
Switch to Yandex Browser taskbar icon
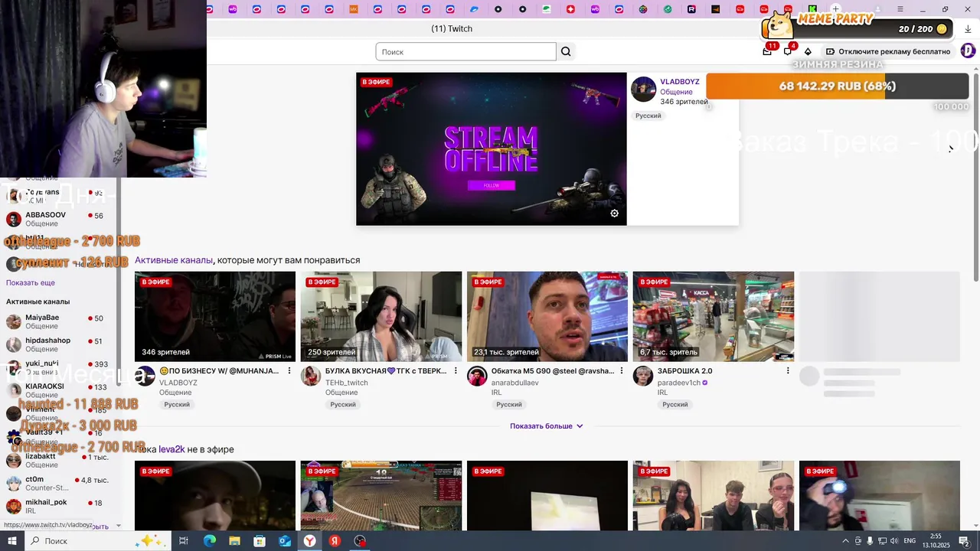click(309, 541)
